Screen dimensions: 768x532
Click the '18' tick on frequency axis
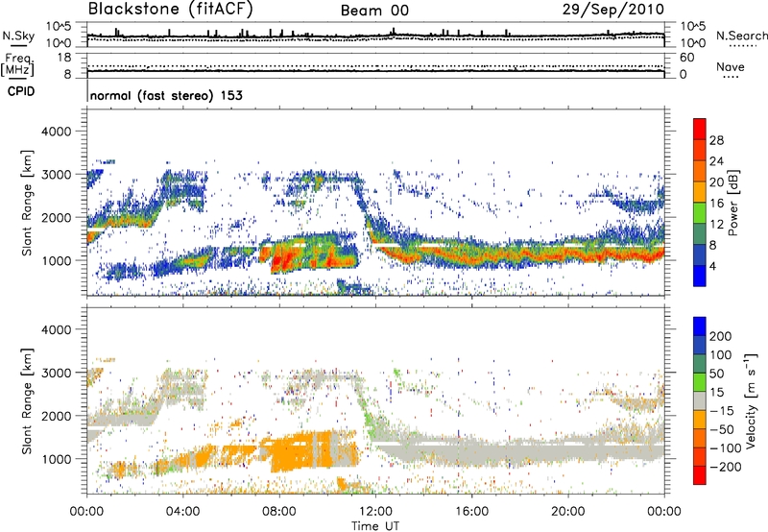coord(64,58)
